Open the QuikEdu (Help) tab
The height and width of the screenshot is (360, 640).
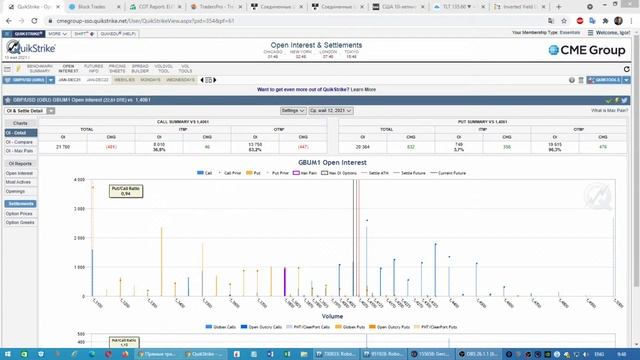pos(118,34)
